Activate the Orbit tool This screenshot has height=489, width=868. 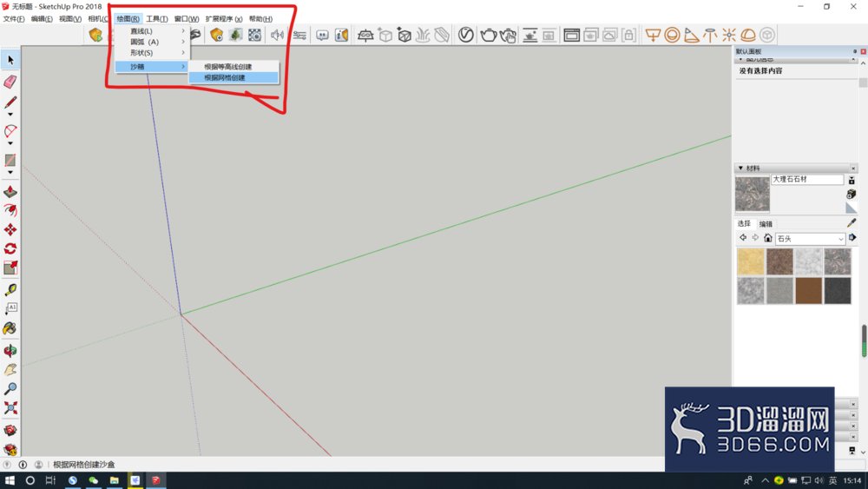[10, 351]
